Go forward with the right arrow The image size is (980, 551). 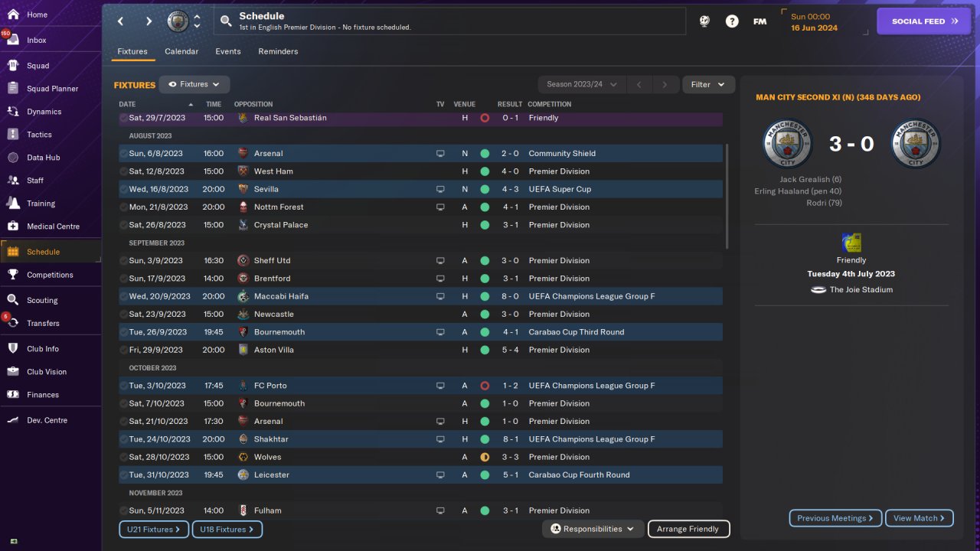click(149, 21)
